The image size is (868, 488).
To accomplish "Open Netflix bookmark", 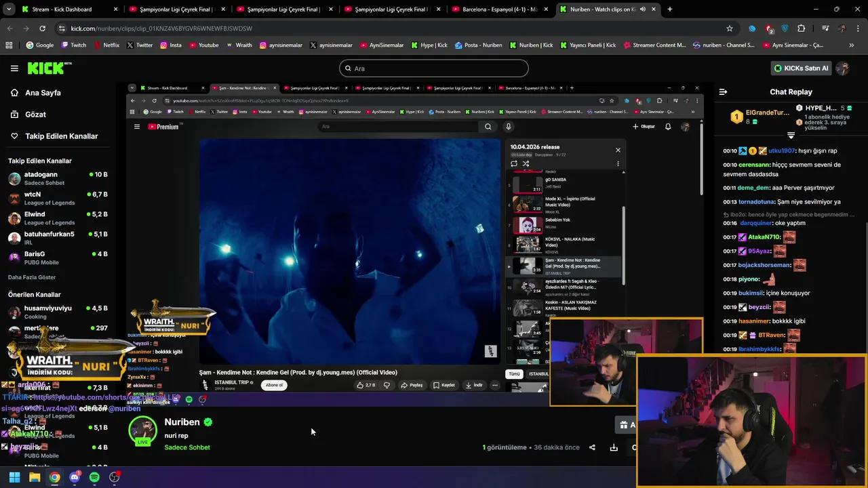I will coord(106,45).
